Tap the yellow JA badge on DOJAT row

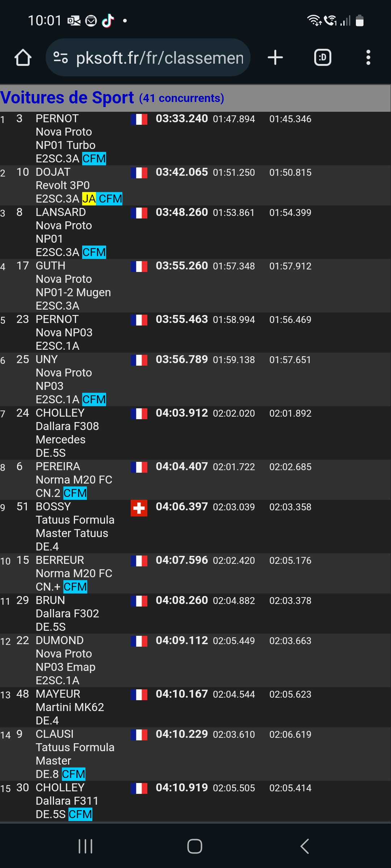pos(89,199)
